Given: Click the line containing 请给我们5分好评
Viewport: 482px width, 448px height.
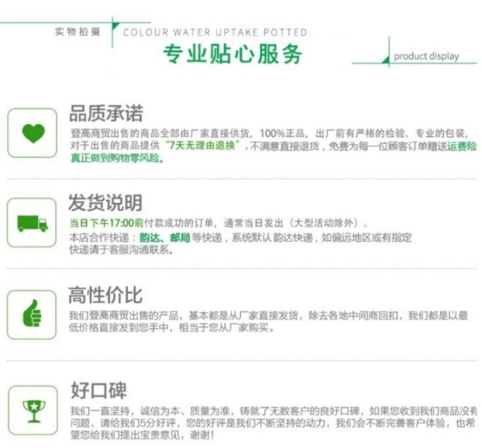Looking at the screenshot, I should 273,423.
